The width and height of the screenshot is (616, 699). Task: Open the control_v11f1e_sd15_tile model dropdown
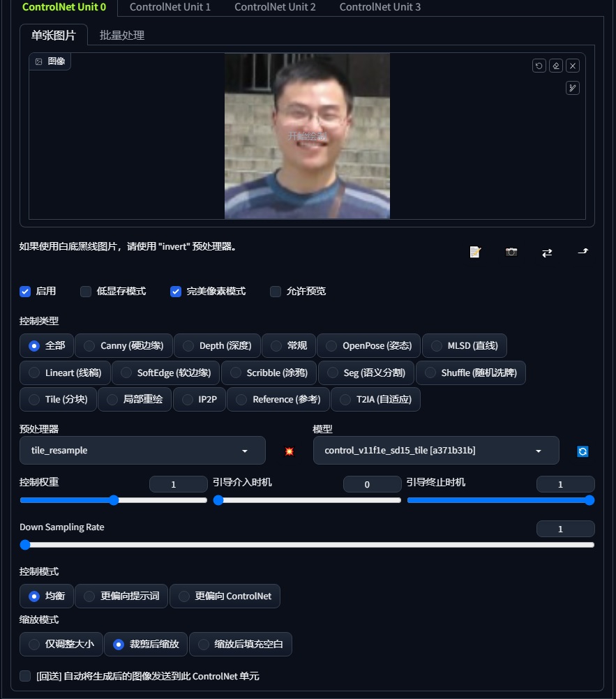pyautogui.click(x=435, y=451)
